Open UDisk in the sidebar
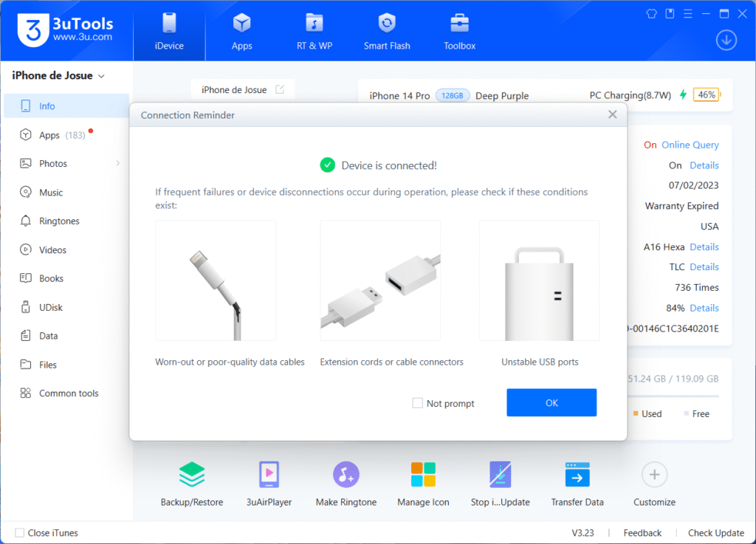Image resolution: width=756 pixels, height=544 pixels. pyautogui.click(x=66, y=307)
